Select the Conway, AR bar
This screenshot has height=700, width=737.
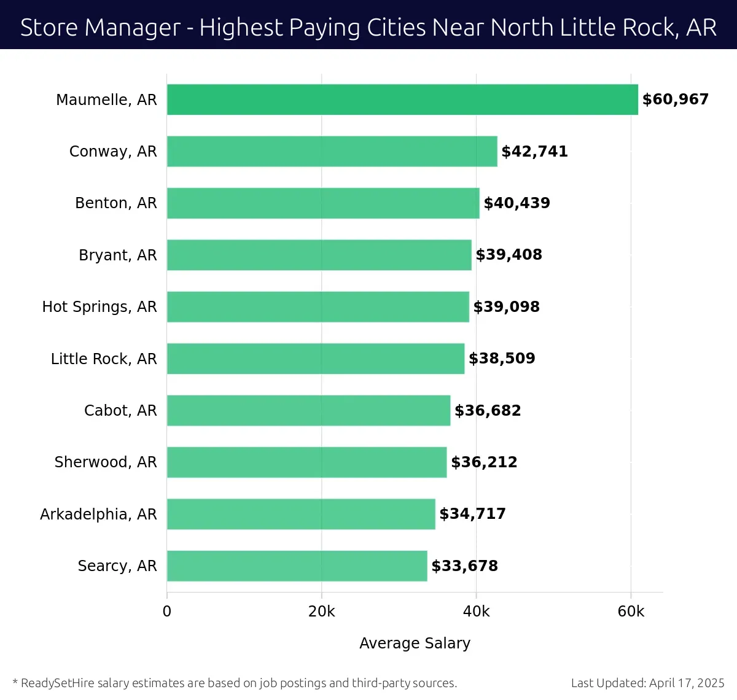(x=332, y=151)
